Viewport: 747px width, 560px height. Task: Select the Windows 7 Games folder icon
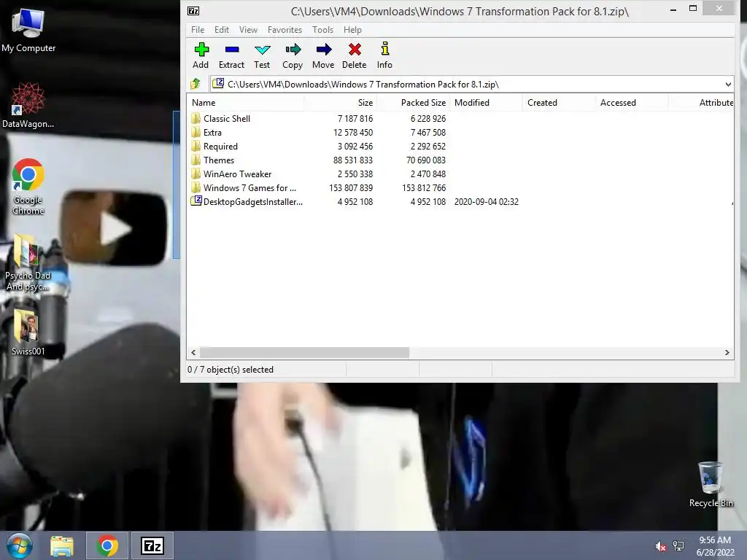[196, 187]
